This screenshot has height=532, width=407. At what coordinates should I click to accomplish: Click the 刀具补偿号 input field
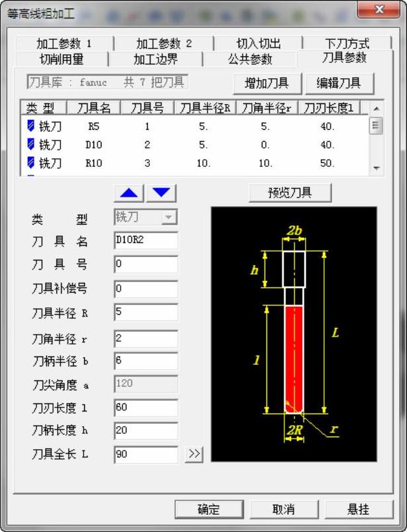pos(146,289)
